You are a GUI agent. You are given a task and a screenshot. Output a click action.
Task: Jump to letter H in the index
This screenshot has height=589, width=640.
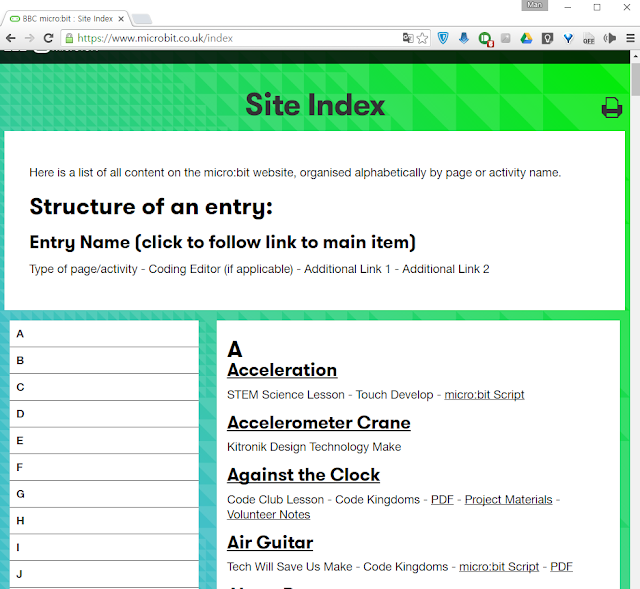coord(104,521)
